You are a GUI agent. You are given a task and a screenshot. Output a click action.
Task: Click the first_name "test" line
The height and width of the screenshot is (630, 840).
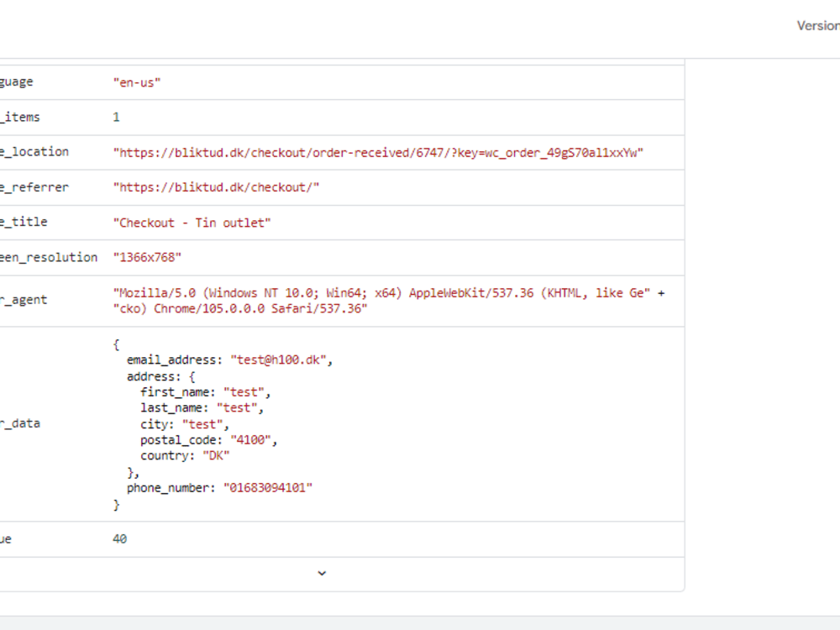[x=206, y=392]
